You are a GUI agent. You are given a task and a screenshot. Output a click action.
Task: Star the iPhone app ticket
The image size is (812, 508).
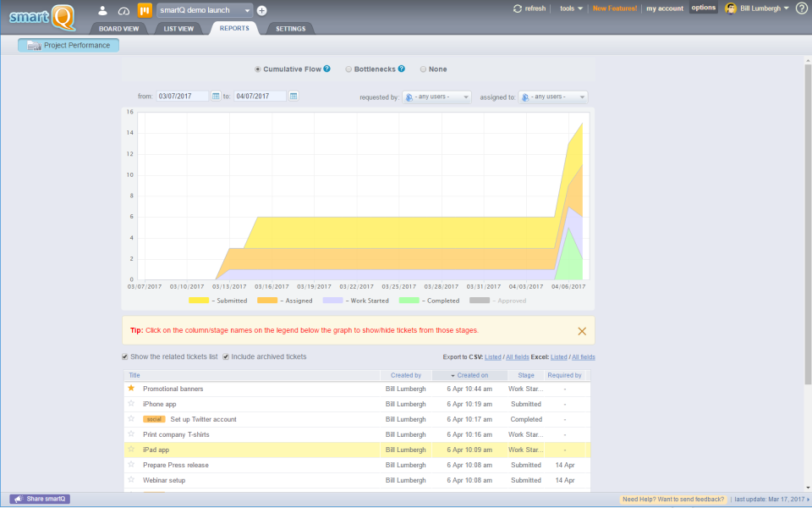131,404
